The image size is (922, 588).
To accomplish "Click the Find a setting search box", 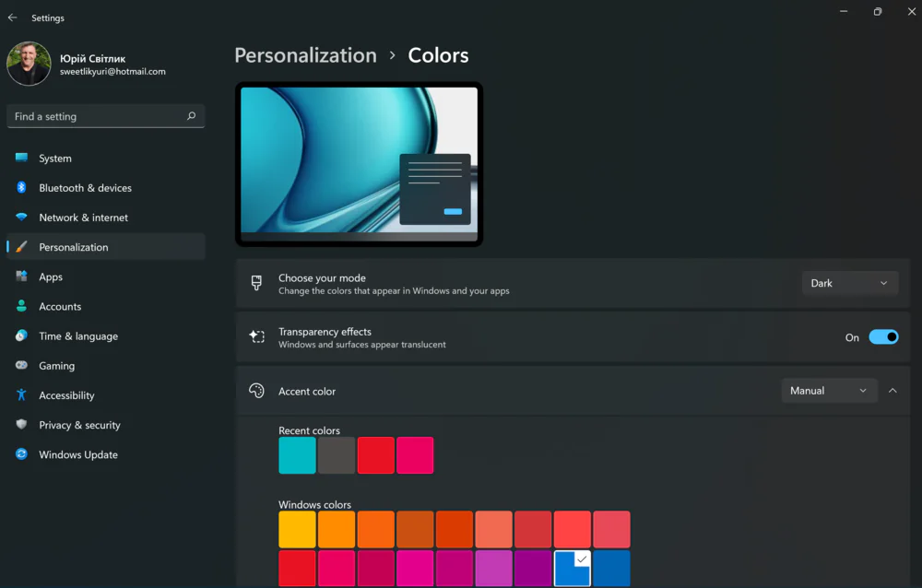I will (x=97, y=116).
